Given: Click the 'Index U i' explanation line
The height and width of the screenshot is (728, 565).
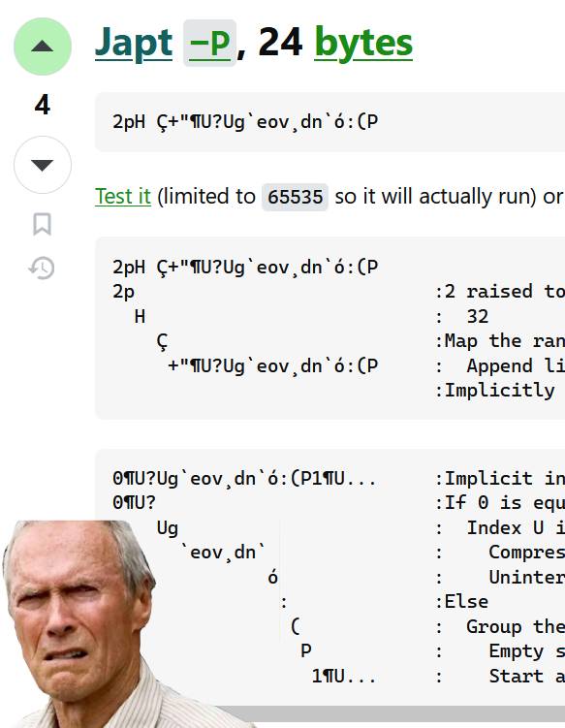Looking at the screenshot, I should pos(516,528).
